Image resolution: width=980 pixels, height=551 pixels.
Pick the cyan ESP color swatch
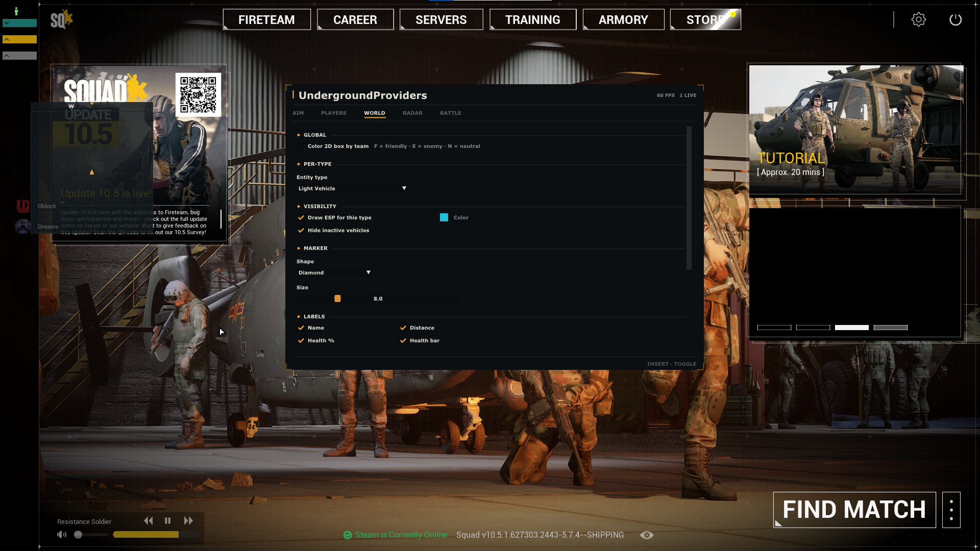coord(444,218)
